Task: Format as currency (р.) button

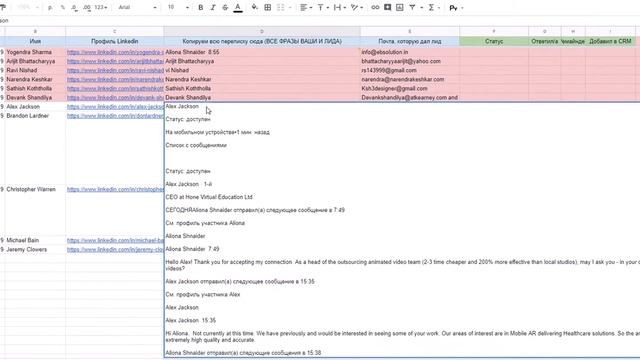Action: [50, 7]
